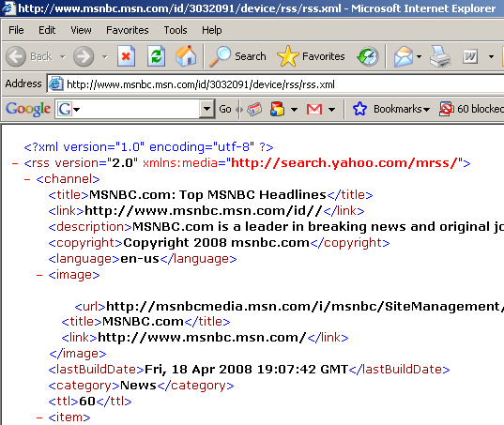Open Gmail icon in Google toolbar
This screenshot has width=504, height=425.
[314, 109]
